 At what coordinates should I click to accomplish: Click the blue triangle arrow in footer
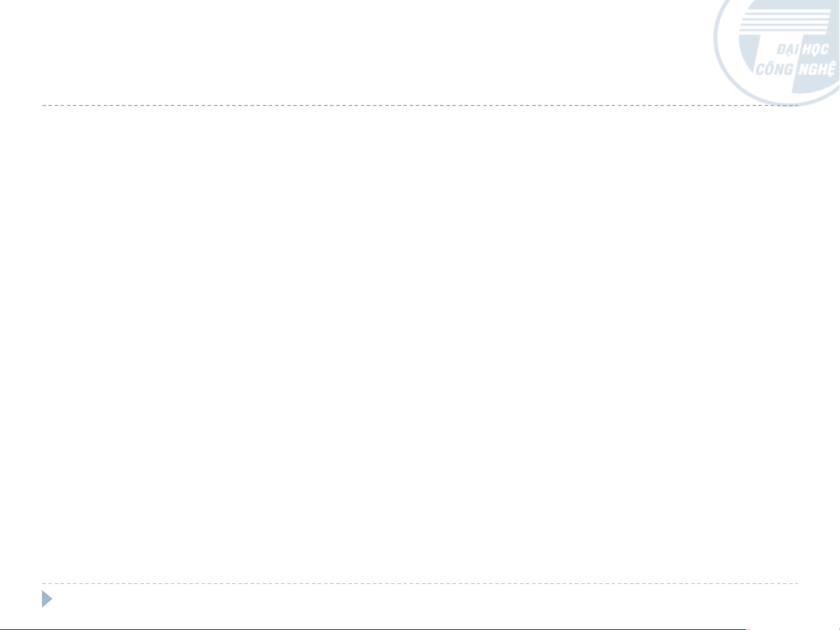47,599
